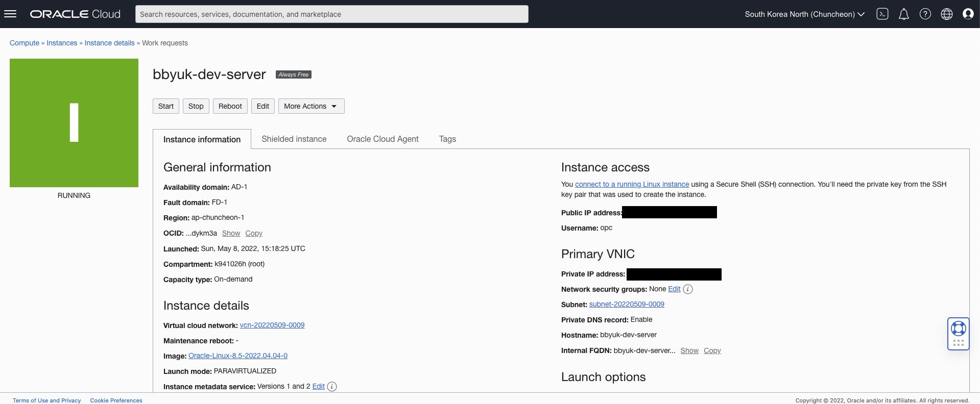Click the Edit instance button

pyautogui.click(x=263, y=106)
